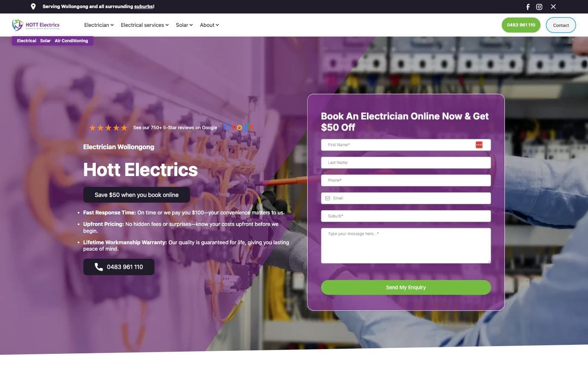The image size is (588, 370).
Task: Focus the Phone input field
Action: pos(406,180)
